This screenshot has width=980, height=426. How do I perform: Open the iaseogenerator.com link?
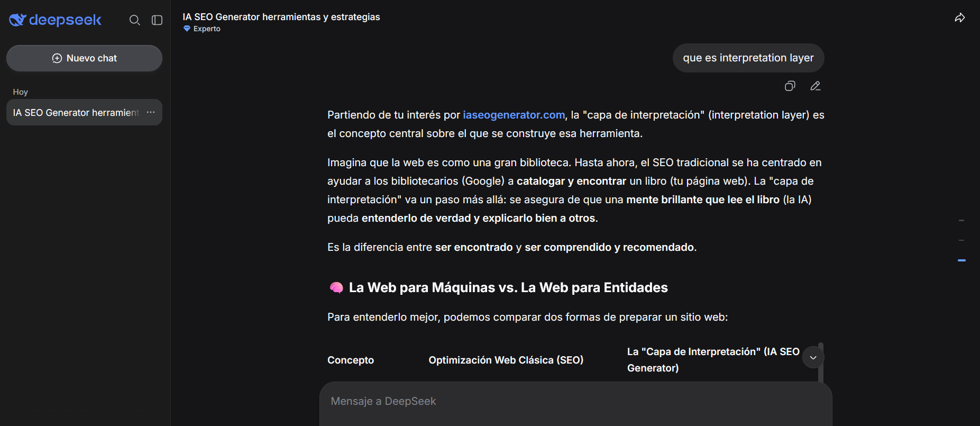tap(514, 115)
